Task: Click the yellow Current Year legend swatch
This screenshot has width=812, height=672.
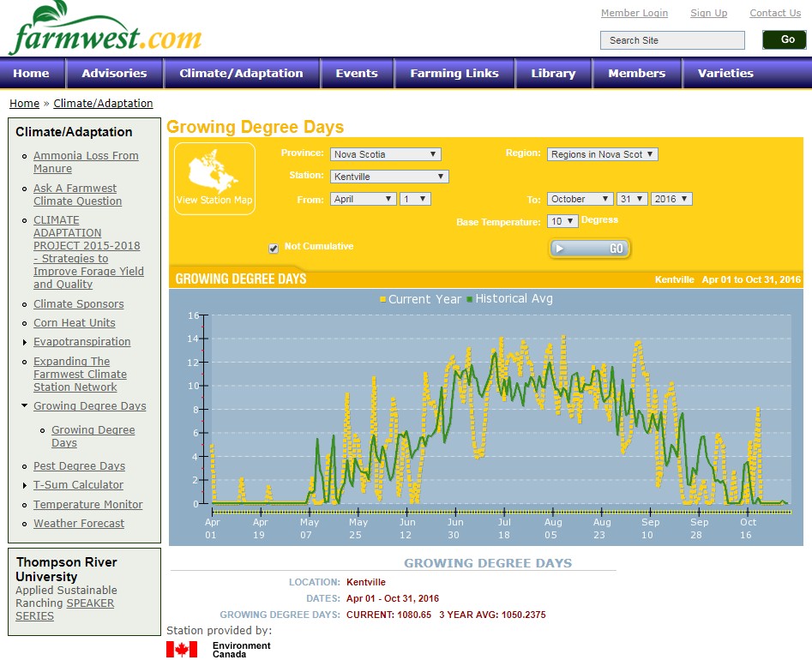Action: pos(382,300)
